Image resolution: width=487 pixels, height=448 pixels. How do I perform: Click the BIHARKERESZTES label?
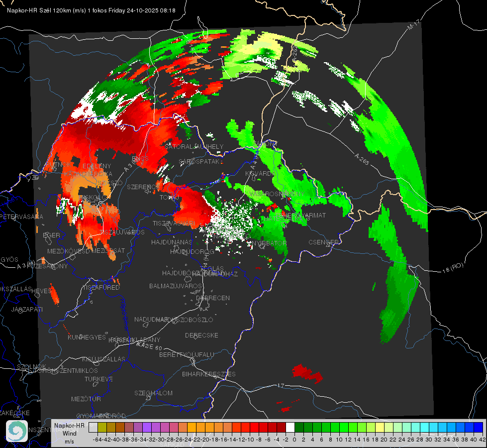click(x=209, y=374)
